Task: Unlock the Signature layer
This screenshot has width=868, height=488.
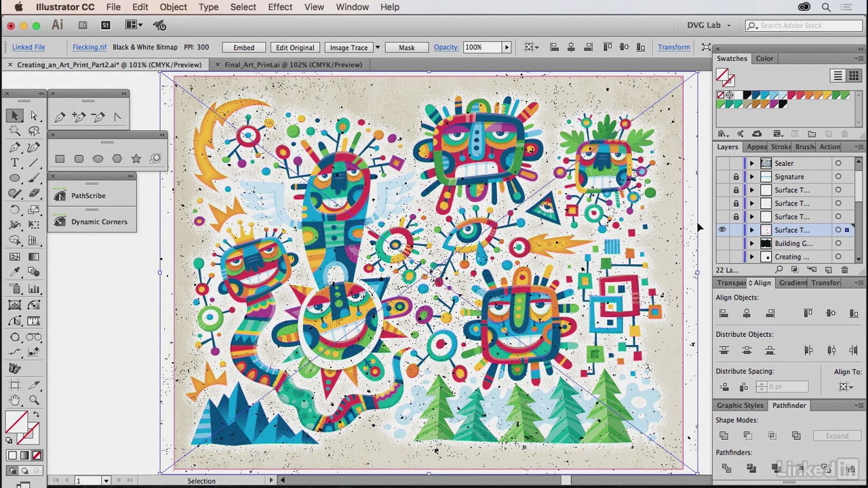Action: pyautogui.click(x=736, y=177)
